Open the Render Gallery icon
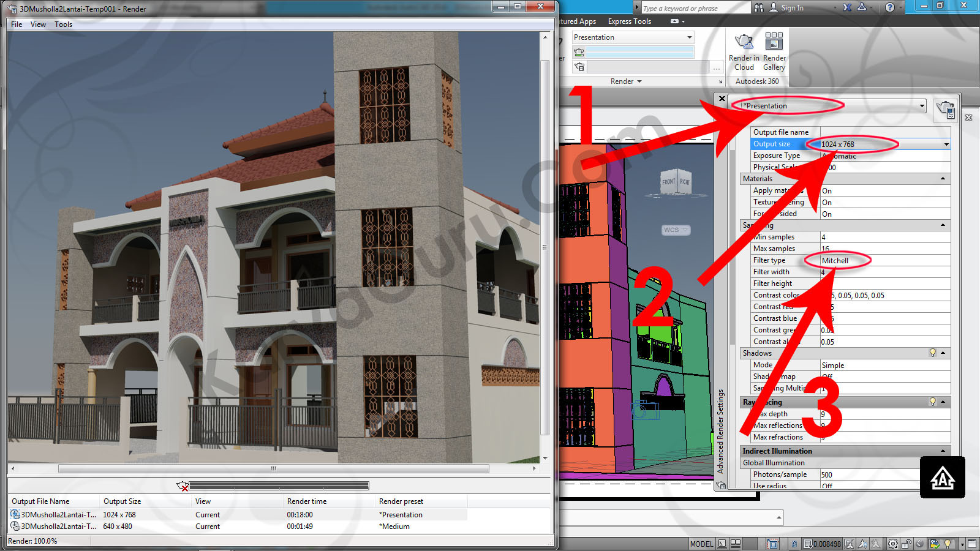980x551 pixels. click(x=774, y=42)
